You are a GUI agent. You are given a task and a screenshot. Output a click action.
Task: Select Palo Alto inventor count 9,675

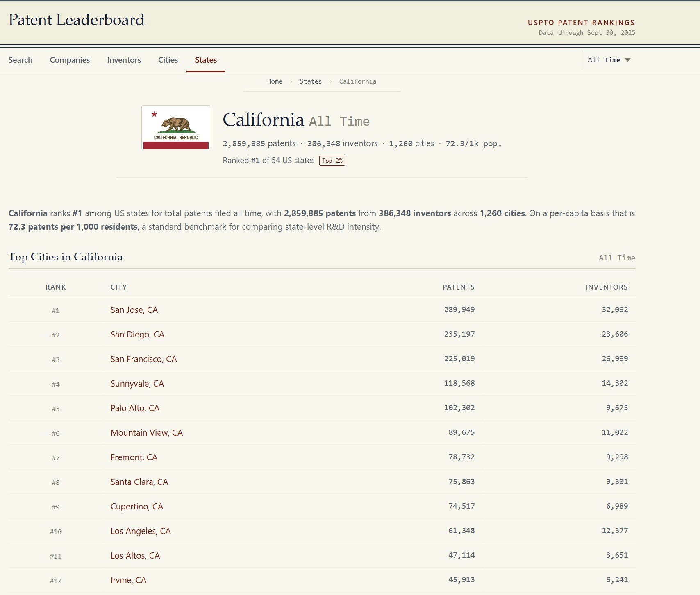[x=617, y=408]
